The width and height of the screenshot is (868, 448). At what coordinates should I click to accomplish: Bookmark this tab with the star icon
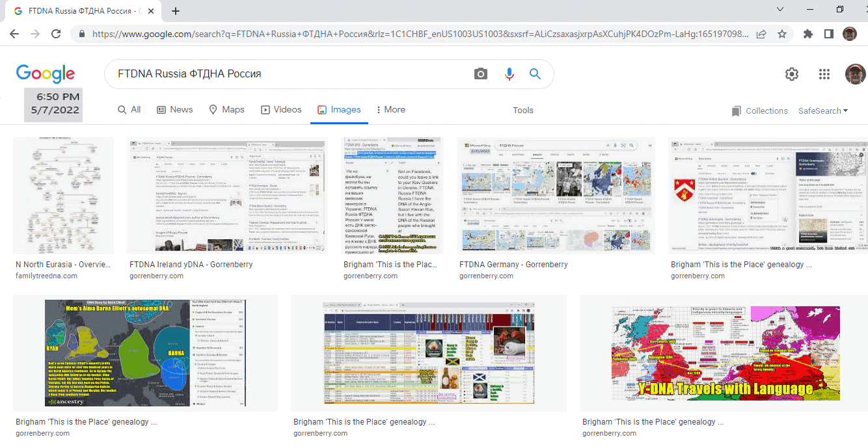pyautogui.click(x=782, y=34)
